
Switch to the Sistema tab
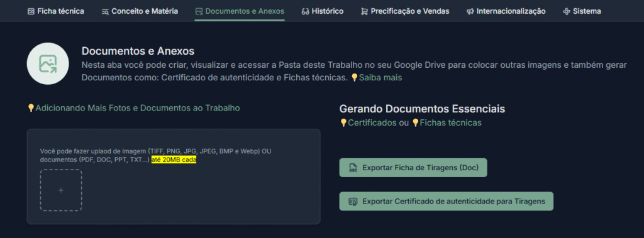[582, 11]
